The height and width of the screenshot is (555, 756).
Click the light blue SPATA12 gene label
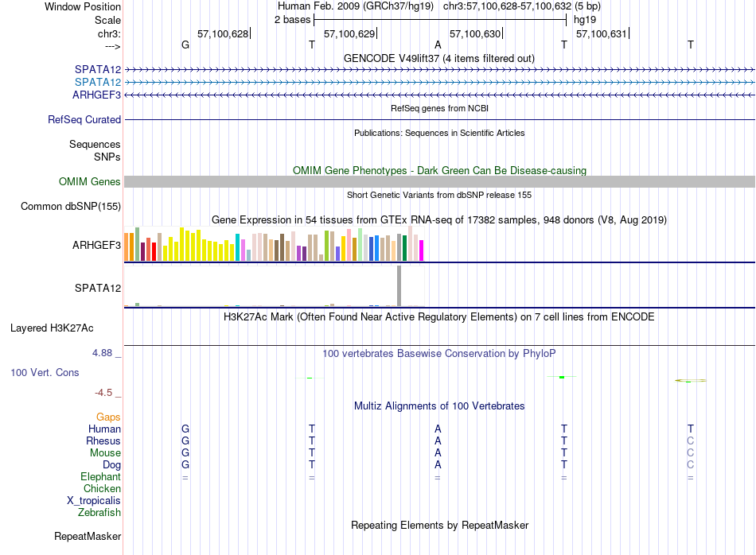point(98,83)
